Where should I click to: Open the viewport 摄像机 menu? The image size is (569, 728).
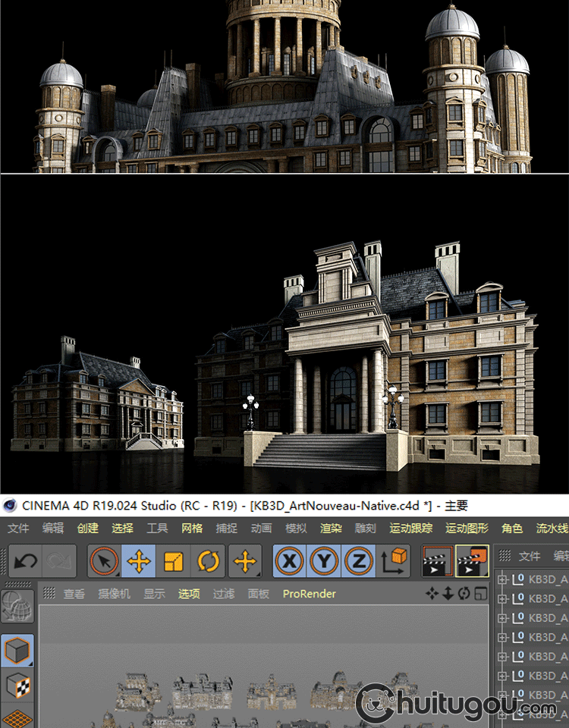pyautogui.click(x=114, y=594)
